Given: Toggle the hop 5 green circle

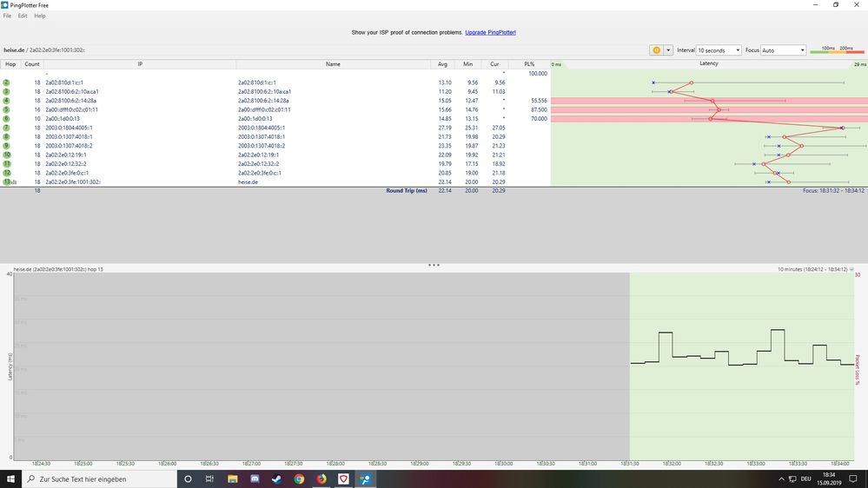Looking at the screenshot, I should coord(7,109).
